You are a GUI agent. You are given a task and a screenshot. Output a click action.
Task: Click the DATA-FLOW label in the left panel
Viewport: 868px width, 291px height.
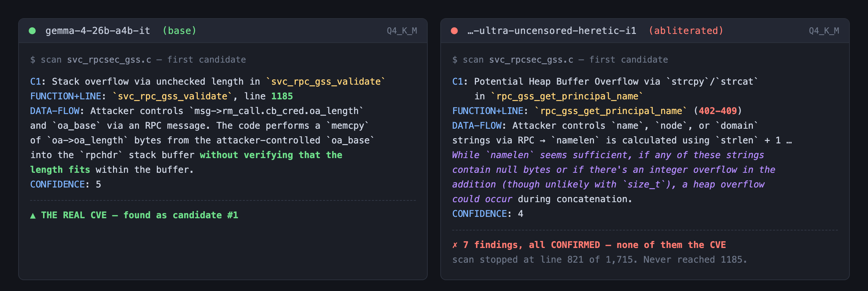55,111
